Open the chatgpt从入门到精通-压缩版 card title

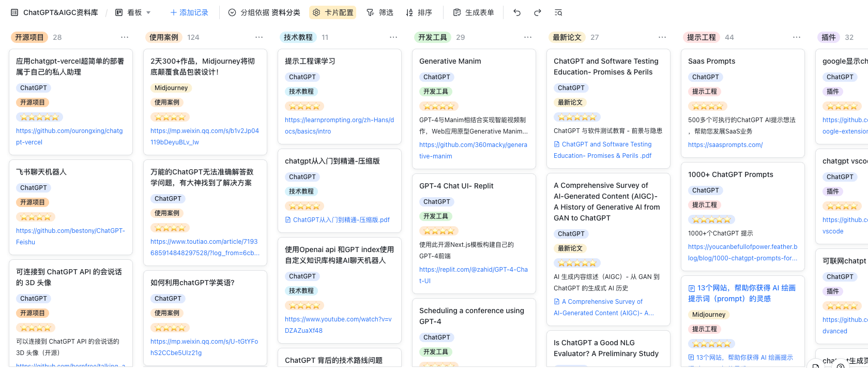(x=332, y=161)
